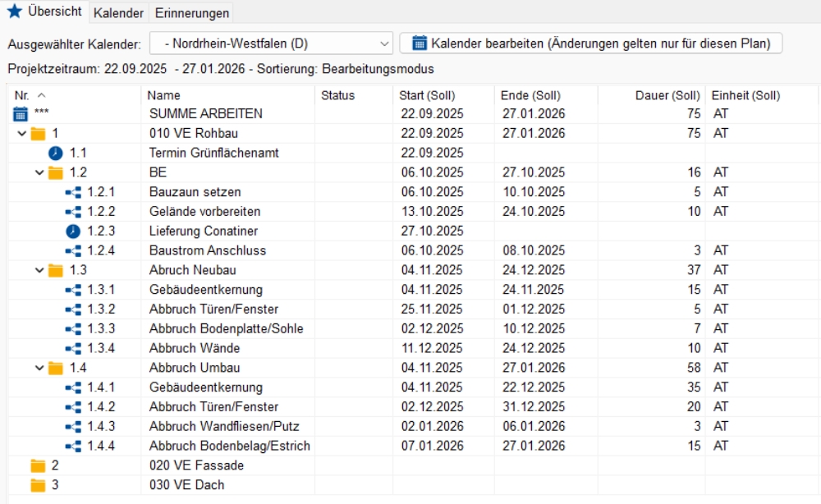Viewport: 821px width, 504px height.
Task: Click end date 08.10.2025 of Baustrom Anschluss
Action: tap(534, 250)
